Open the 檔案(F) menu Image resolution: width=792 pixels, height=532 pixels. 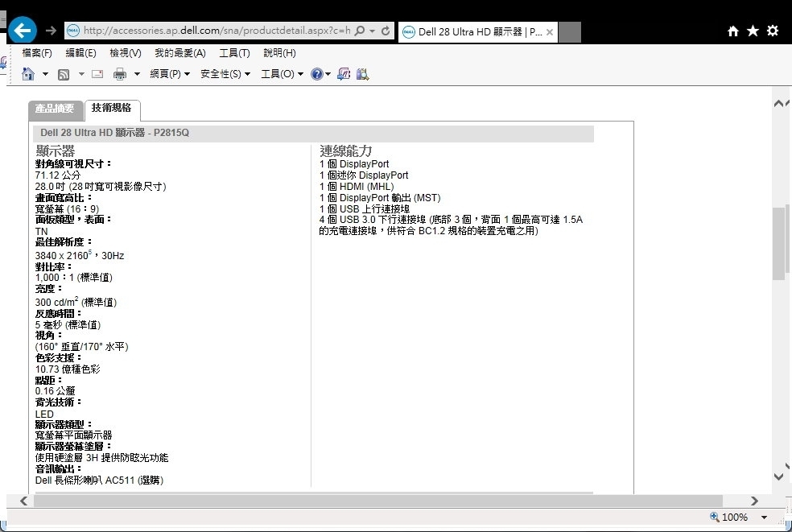point(37,53)
